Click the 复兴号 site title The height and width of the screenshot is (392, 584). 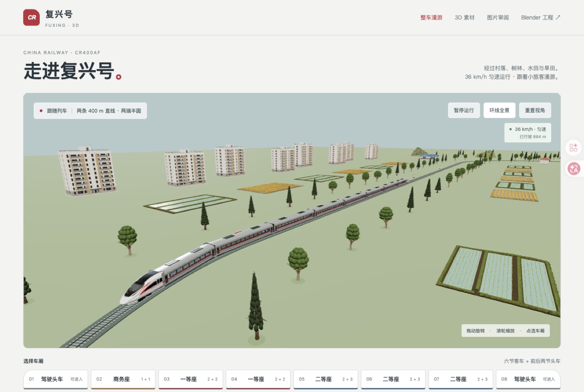pyautogui.click(x=59, y=14)
